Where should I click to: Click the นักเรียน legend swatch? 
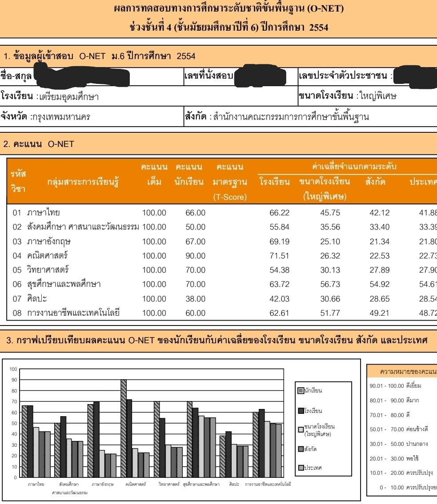[x=301, y=390]
